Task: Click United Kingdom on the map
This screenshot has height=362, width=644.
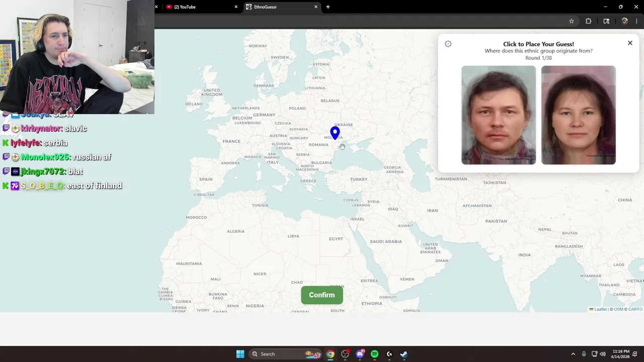Action: [x=212, y=93]
